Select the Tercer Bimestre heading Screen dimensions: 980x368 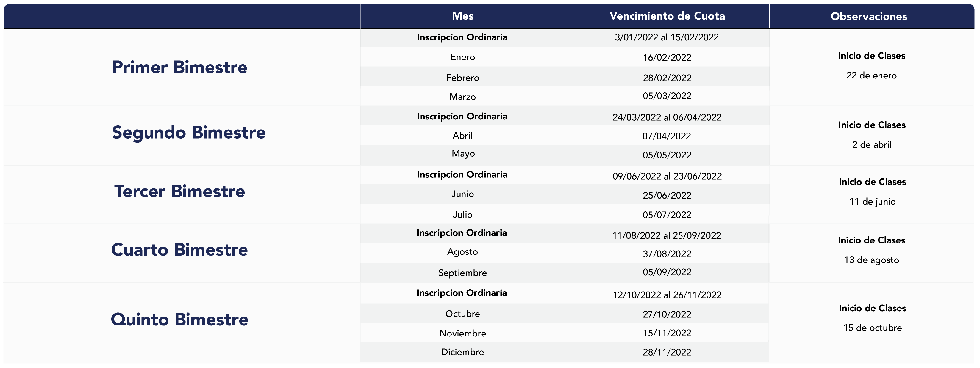tap(179, 191)
